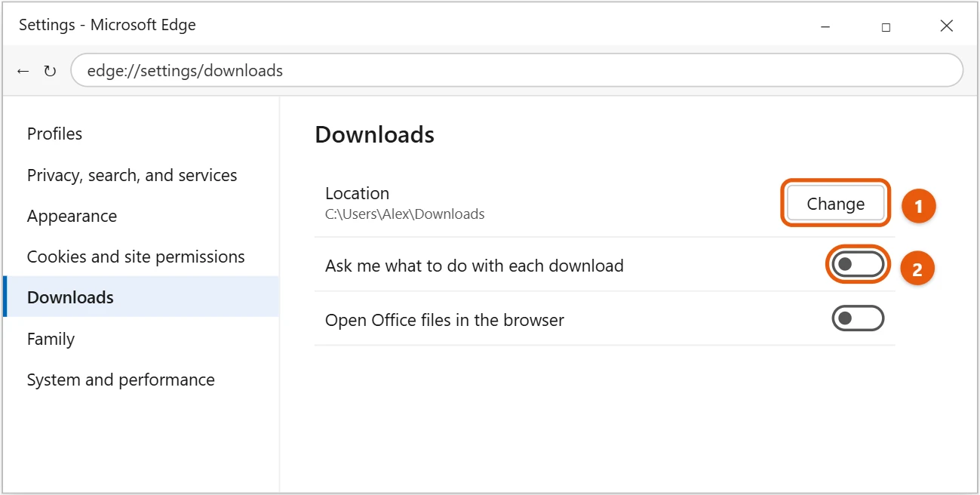
Task: Click the Location label
Action: click(x=357, y=193)
